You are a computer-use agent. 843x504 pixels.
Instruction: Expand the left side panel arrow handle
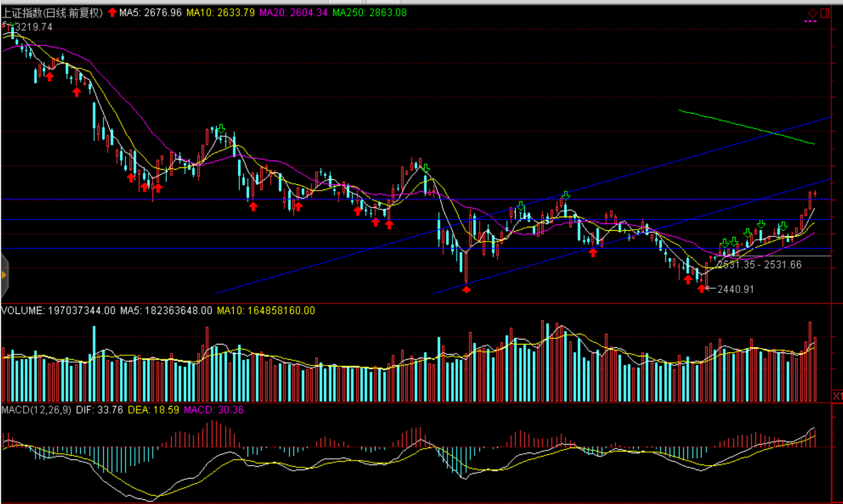(x=4, y=275)
